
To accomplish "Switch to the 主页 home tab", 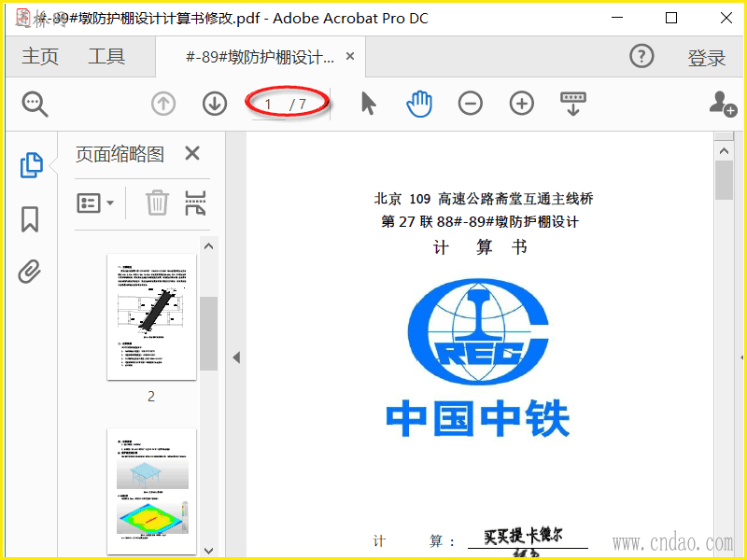I will click(40, 56).
